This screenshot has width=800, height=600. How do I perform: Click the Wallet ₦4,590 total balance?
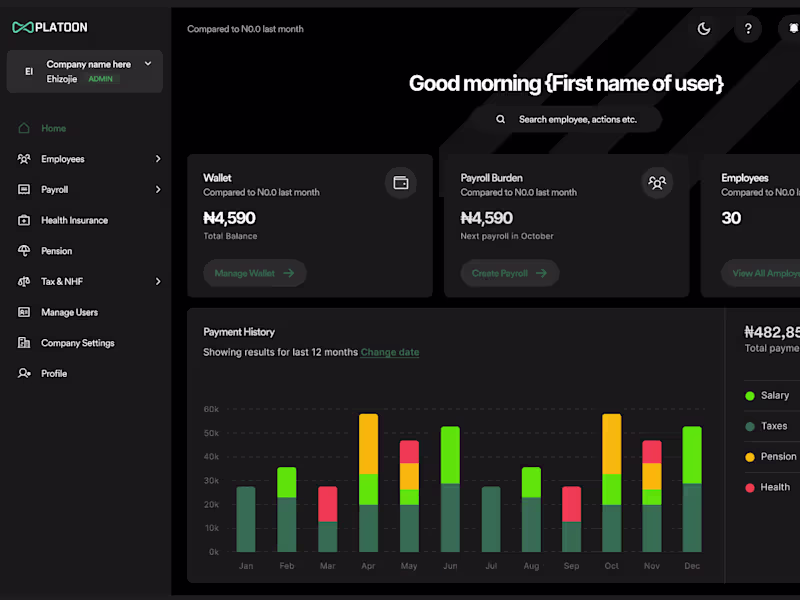(x=230, y=218)
